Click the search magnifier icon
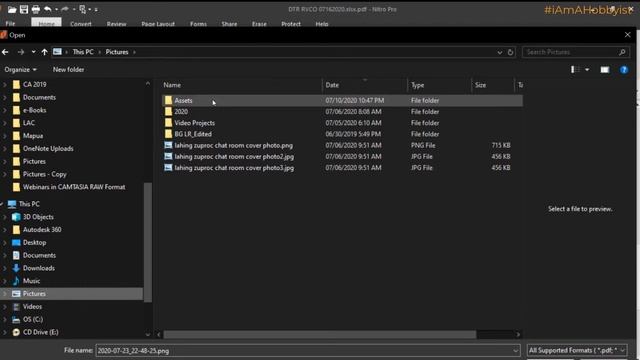 point(622,52)
